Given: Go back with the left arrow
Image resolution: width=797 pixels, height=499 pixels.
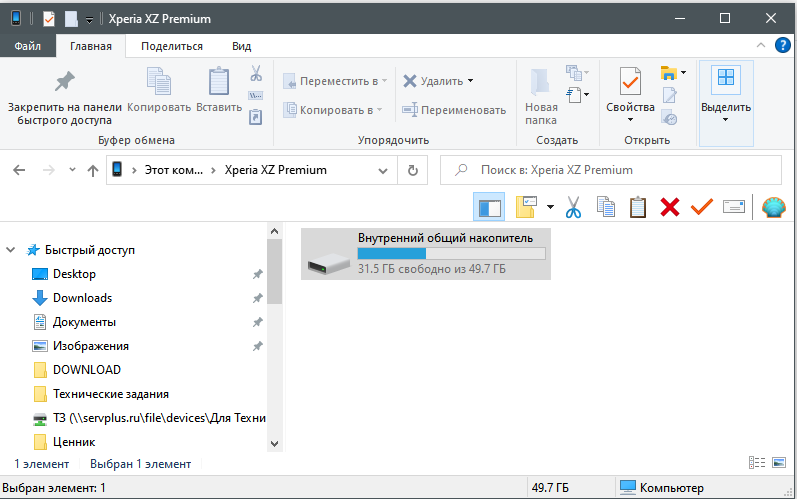Looking at the screenshot, I should tap(19, 170).
